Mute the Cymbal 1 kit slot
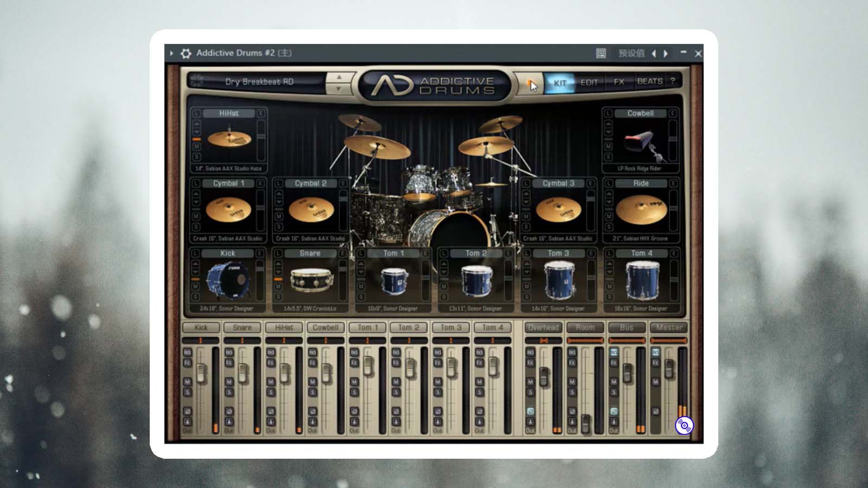 coord(196,216)
